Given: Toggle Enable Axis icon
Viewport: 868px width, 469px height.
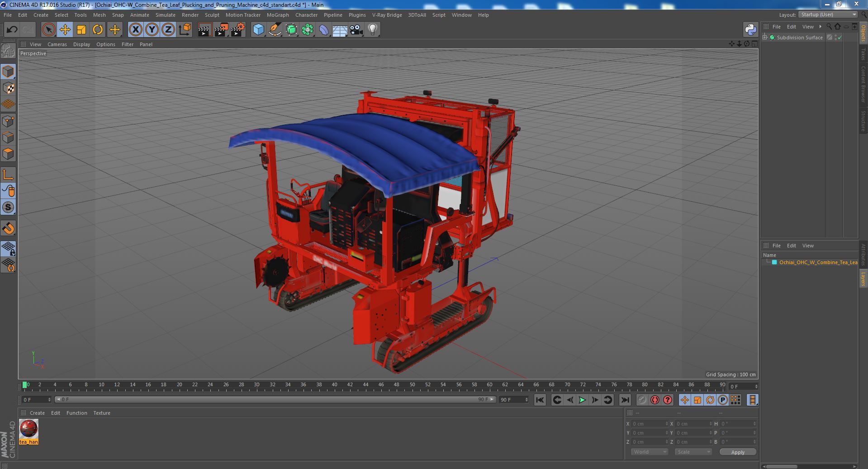Looking at the screenshot, I should click(8, 175).
